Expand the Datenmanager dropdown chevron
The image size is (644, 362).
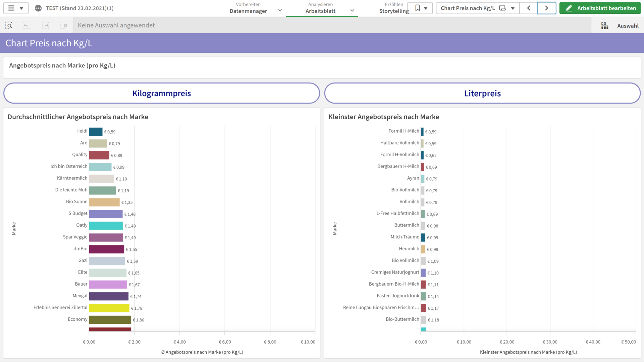[280, 11]
